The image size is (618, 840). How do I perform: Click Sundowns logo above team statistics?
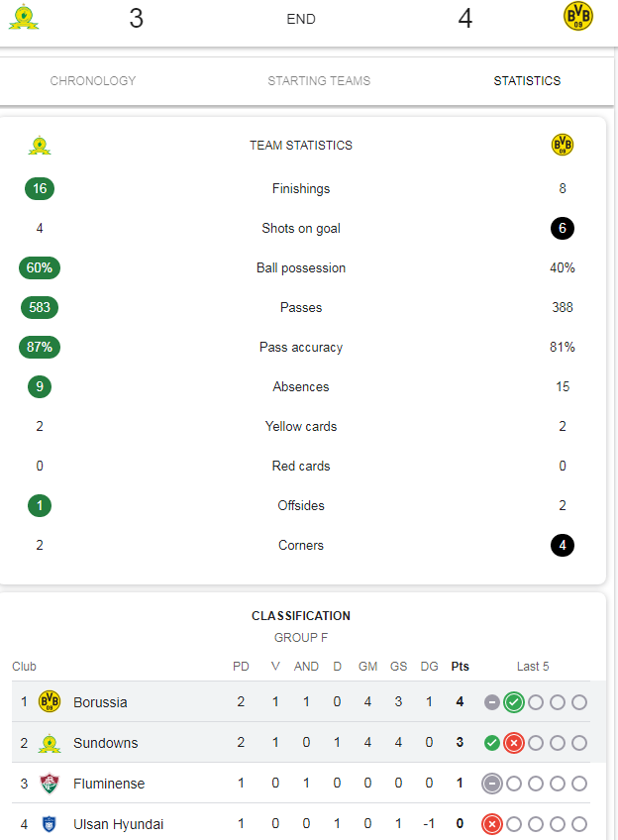point(40,146)
